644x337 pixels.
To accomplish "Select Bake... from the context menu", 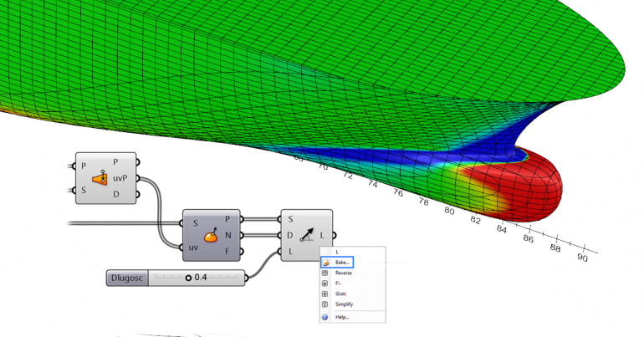I will pyautogui.click(x=342, y=263).
